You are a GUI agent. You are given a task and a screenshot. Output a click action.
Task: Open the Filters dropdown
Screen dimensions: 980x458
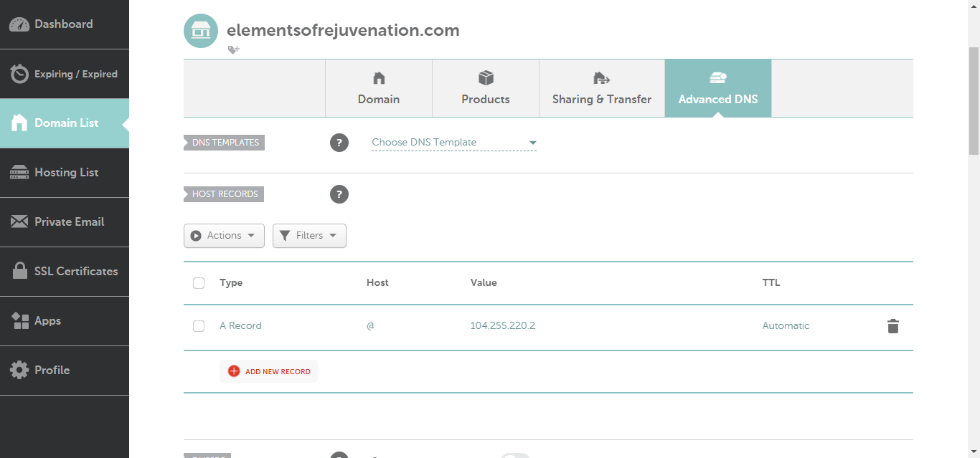pyautogui.click(x=309, y=236)
